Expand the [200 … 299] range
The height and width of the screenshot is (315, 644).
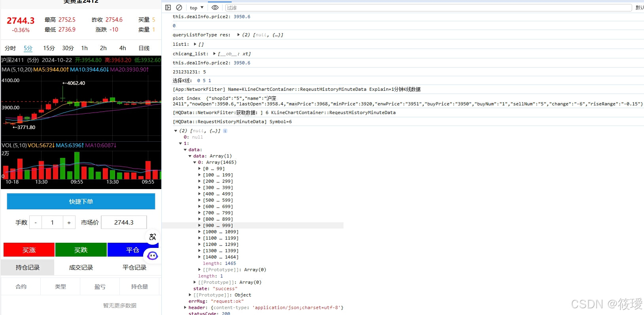[199, 181]
